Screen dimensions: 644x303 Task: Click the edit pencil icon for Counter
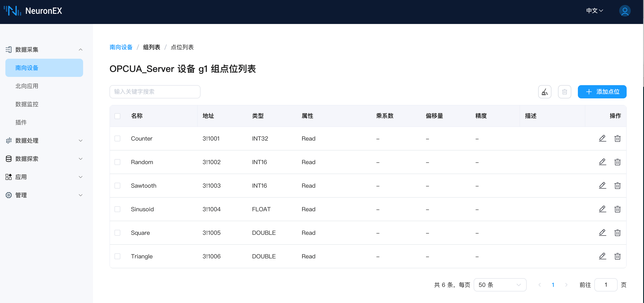tap(602, 138)
